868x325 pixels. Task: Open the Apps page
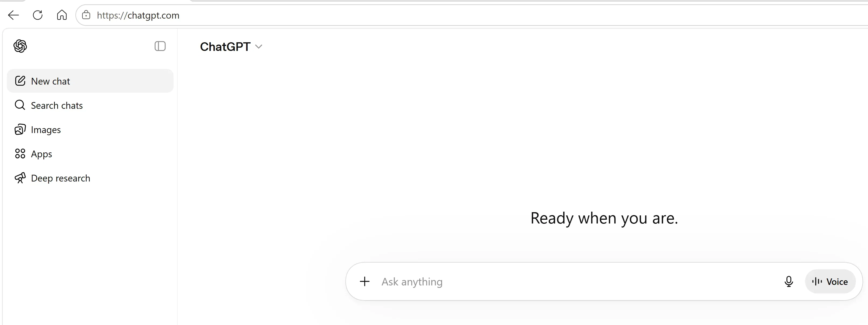tap(90, 154)
